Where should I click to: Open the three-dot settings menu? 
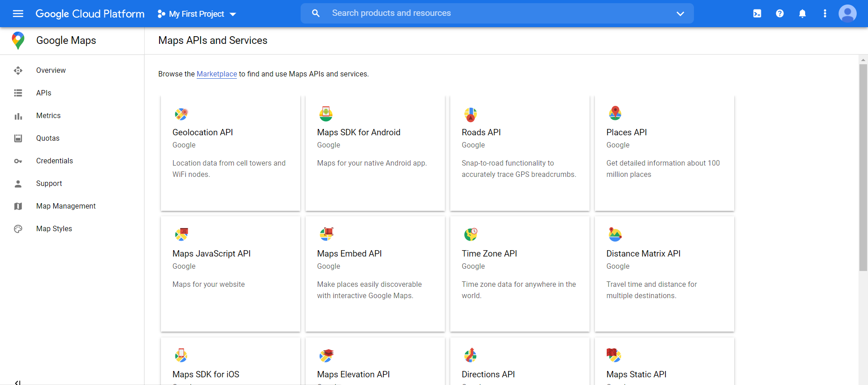coord(825,14)
